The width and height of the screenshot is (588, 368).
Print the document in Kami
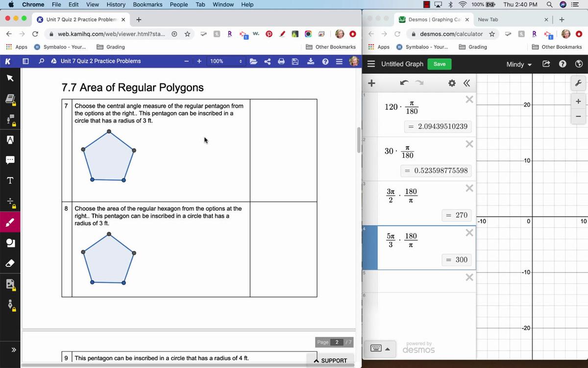[x=281, y=61]
